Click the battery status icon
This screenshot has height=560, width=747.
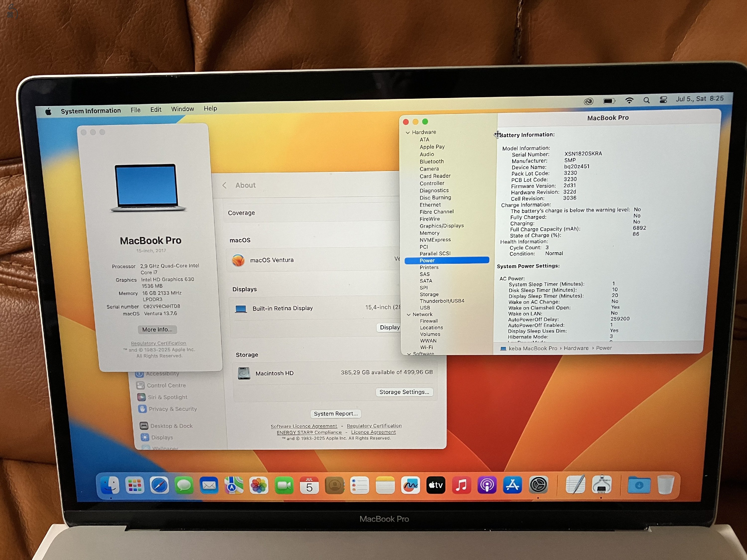[x=609, y=101]
